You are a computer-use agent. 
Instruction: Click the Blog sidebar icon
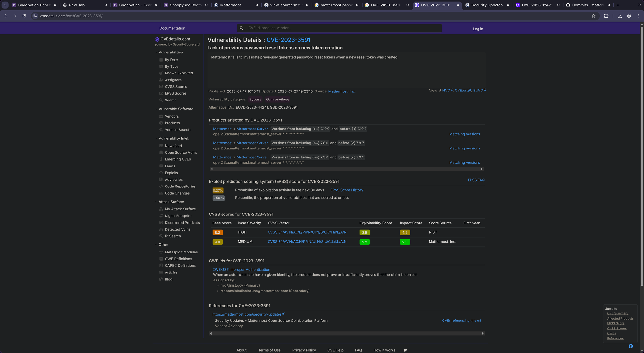pyautogui.click(x=161, y=279)
